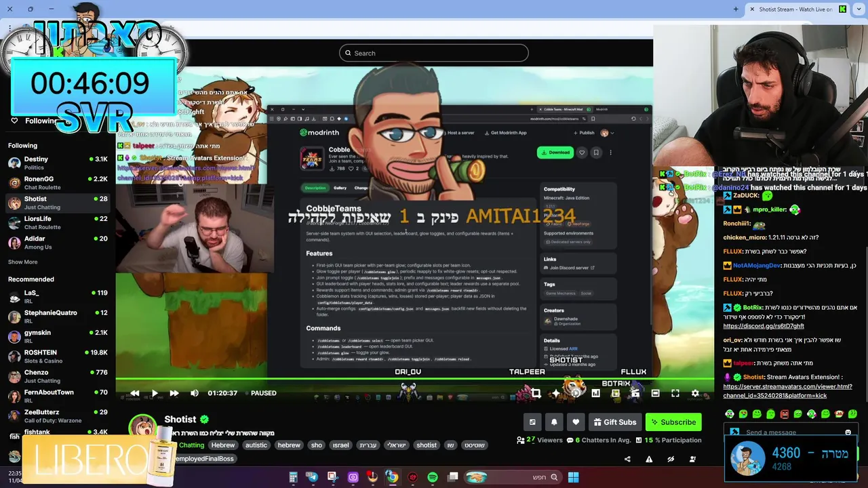Click the Send a message chat input
Screen dimensions: 868x488
tap(790, 432)
